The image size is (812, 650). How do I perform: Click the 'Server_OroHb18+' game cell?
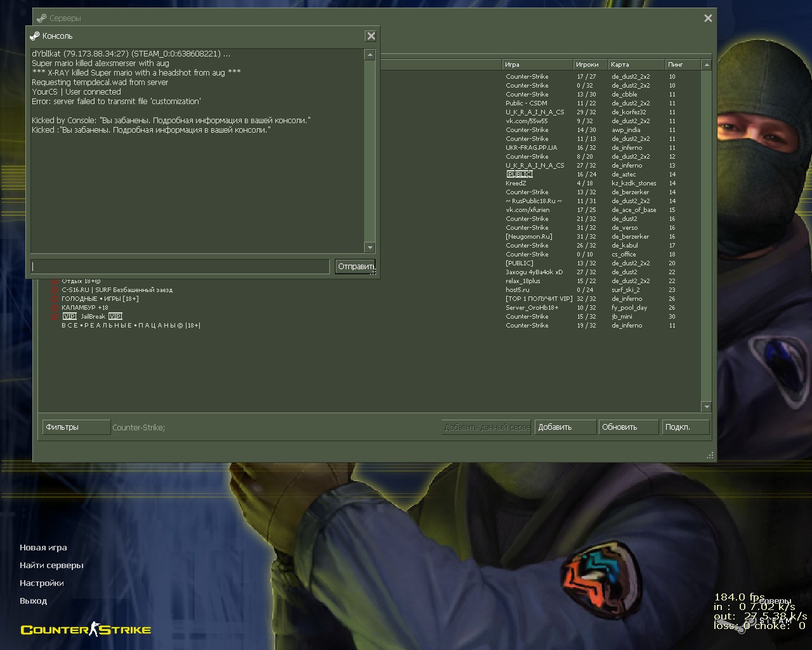[532, 308]
